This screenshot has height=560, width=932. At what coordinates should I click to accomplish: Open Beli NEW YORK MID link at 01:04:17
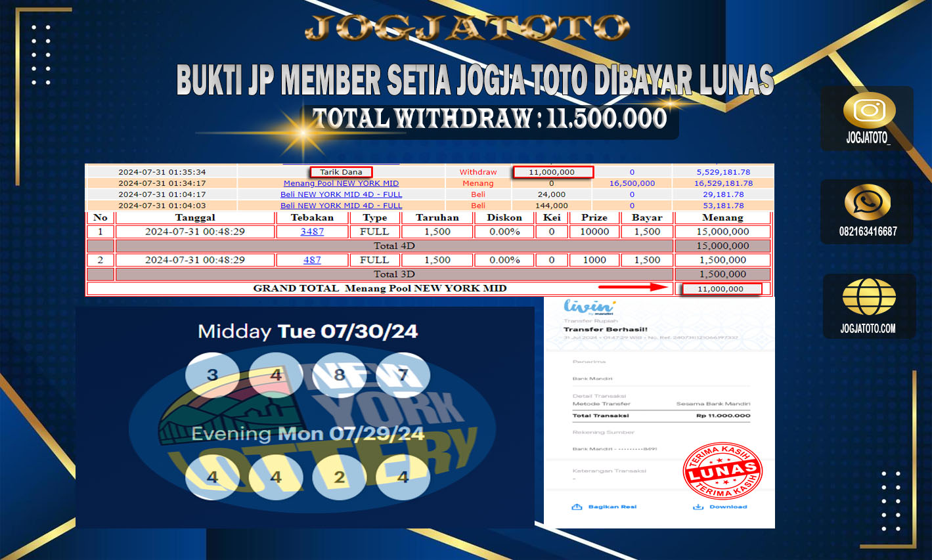click(x=341, y=194)
